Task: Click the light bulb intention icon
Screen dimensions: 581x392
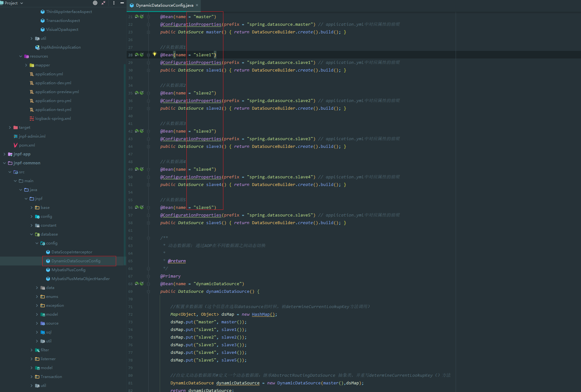Action: click(155, 54)
